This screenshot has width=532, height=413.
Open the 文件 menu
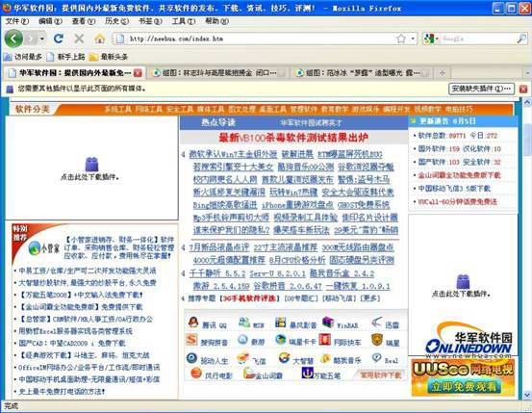pos(17,21)
